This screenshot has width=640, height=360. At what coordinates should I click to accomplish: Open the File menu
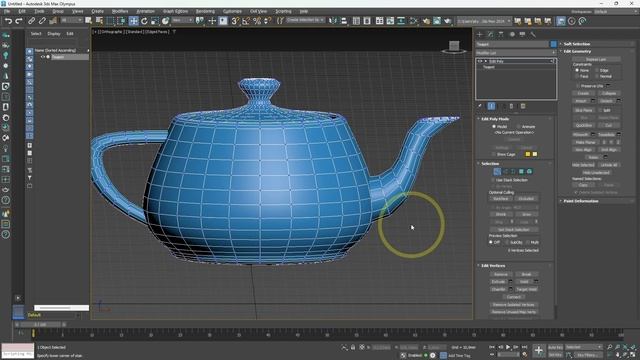click(x=7, y=11)
